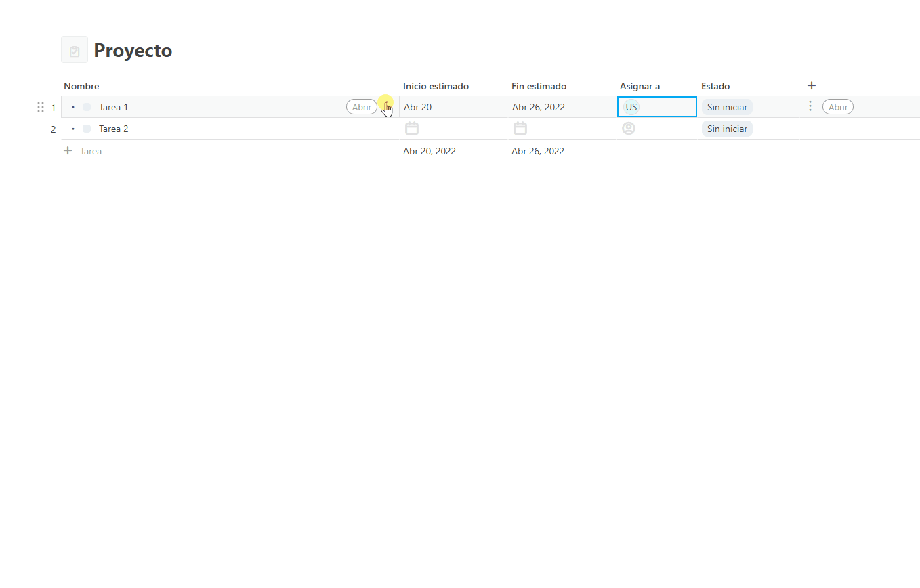920x588 pixels.
Task: Click the summary Abr 20, 2022 date
Action: [x=430, y=151]
